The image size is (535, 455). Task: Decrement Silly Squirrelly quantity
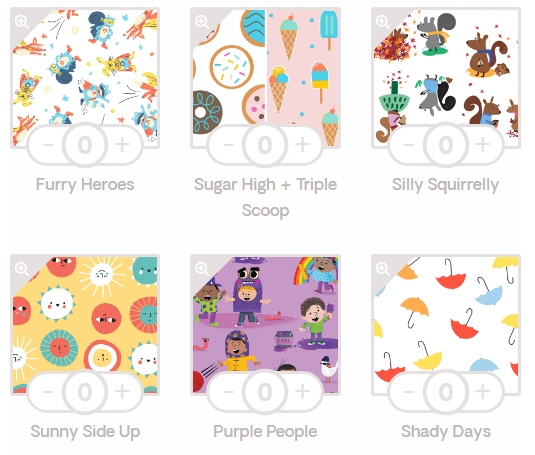click(408, 145)
